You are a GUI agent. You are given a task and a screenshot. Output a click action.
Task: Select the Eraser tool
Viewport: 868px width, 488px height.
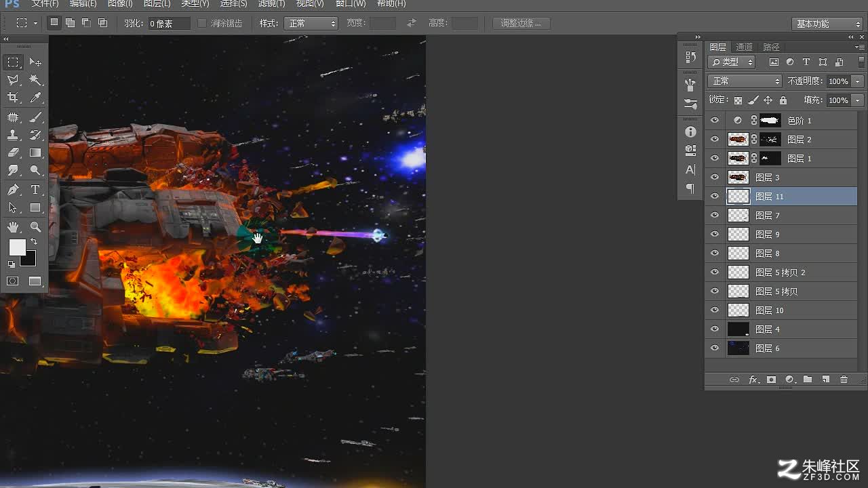click(13, 153)
